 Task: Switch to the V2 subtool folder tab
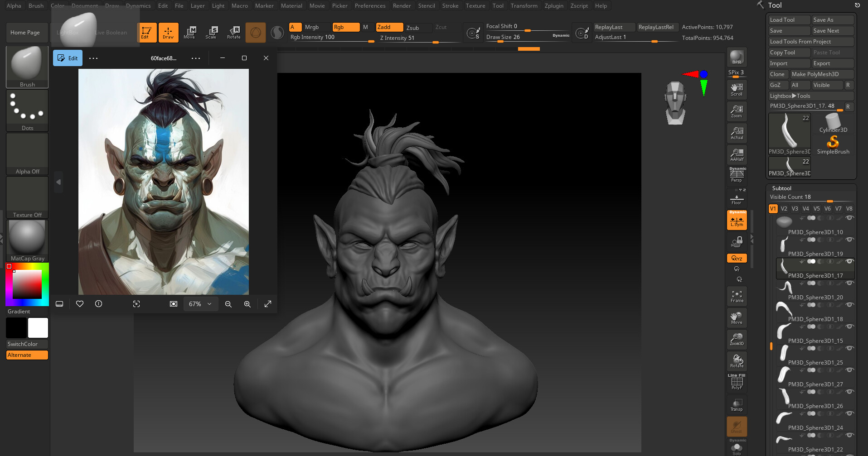pos(784,208)
